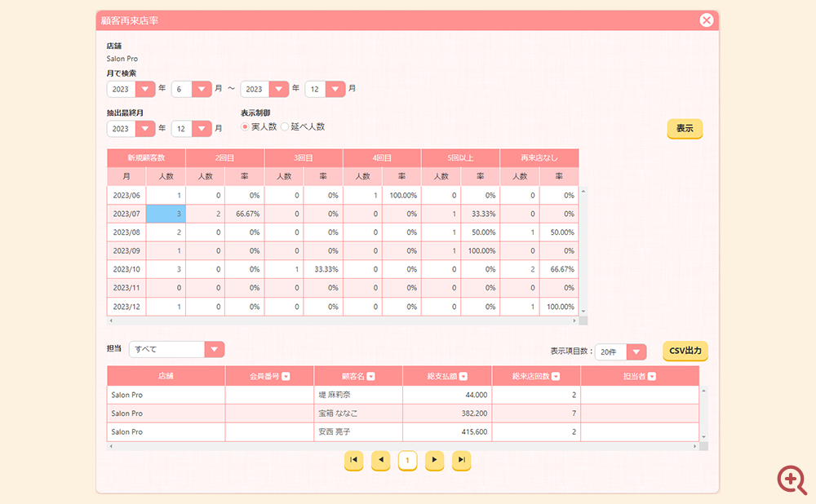Viewport: 816px width, 504px height.
Task: Open the start month 6 dropdown
Action: click(202, 89)
